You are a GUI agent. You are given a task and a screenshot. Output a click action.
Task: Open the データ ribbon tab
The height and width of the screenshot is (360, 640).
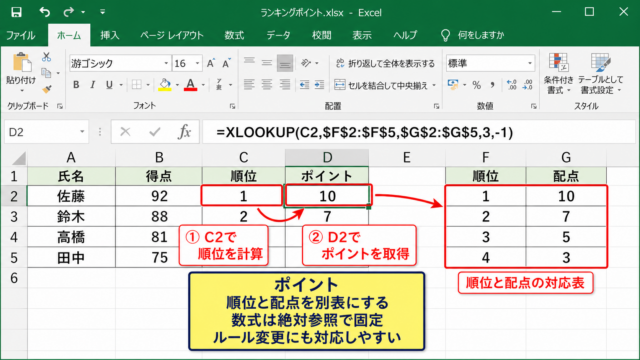[x=278, y=35]
